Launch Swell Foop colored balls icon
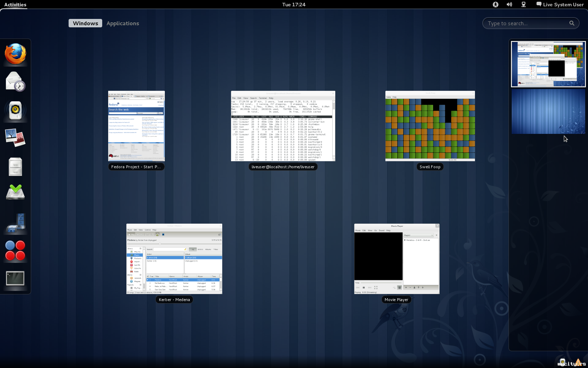Viewport: 588px width, 368px height. pyautogui.click(x=15, y=250)
